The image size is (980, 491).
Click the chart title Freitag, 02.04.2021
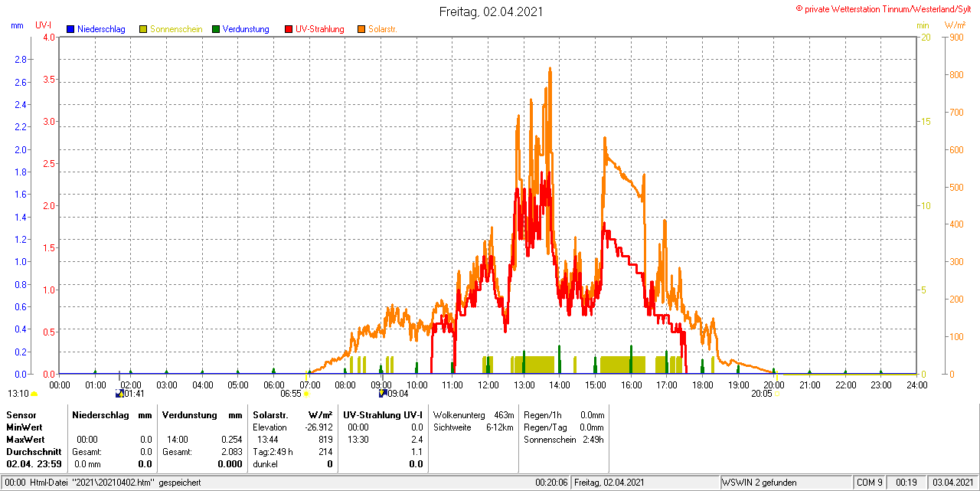click(492, 12)
